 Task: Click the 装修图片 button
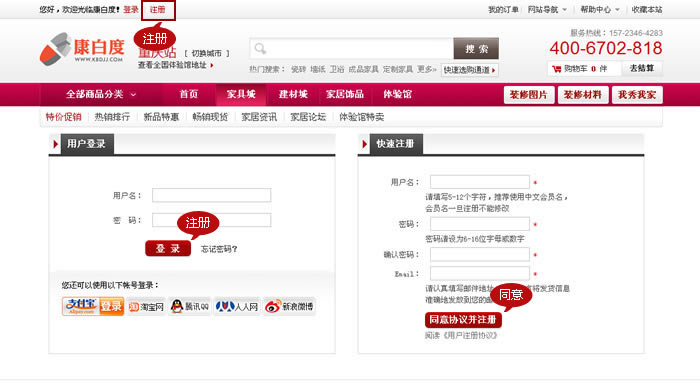tap(529, 95)
